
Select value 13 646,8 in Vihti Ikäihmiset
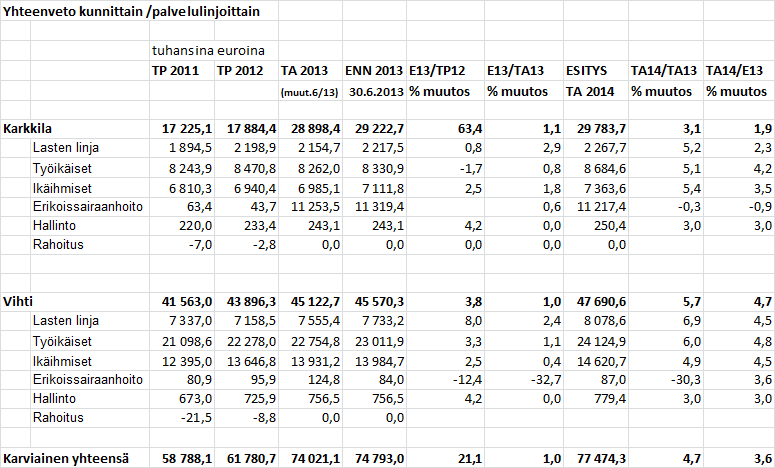click(x=252, y=361)
